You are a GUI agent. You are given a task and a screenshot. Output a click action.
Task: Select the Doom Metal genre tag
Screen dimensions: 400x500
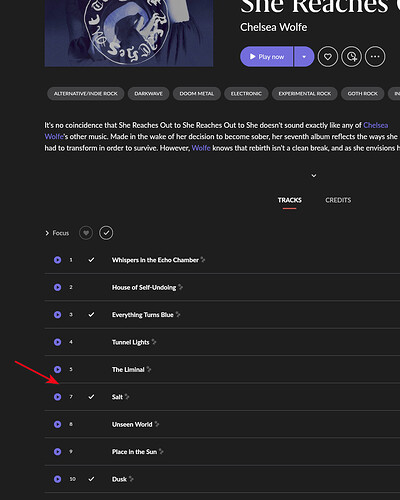pos(197,94)
